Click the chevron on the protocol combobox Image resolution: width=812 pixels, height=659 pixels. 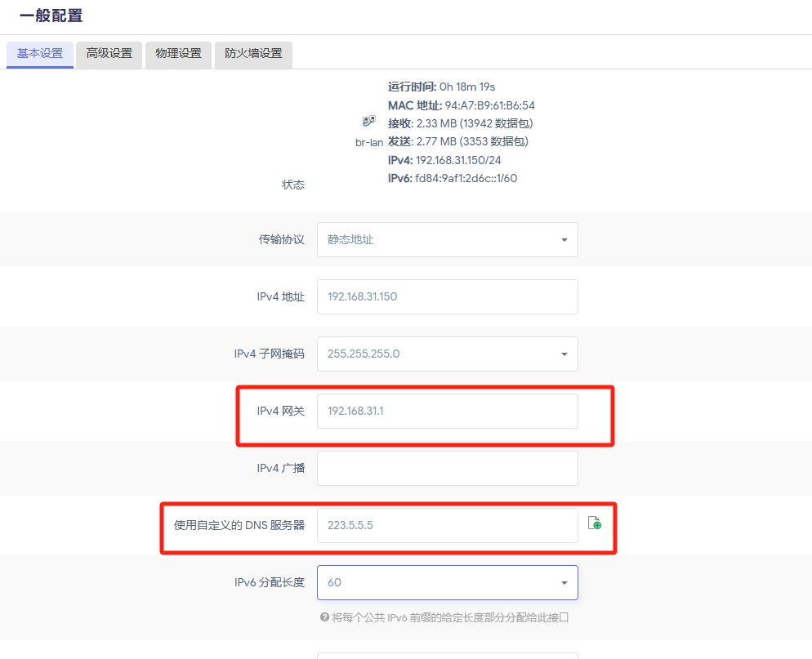point(564,239)
